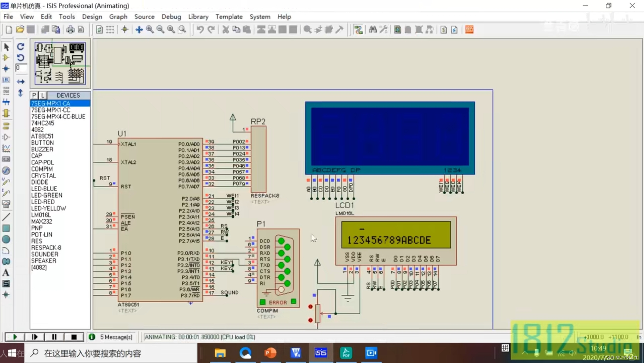
Task: Open the ISIS taskbar icon
Action: point(321,353)
